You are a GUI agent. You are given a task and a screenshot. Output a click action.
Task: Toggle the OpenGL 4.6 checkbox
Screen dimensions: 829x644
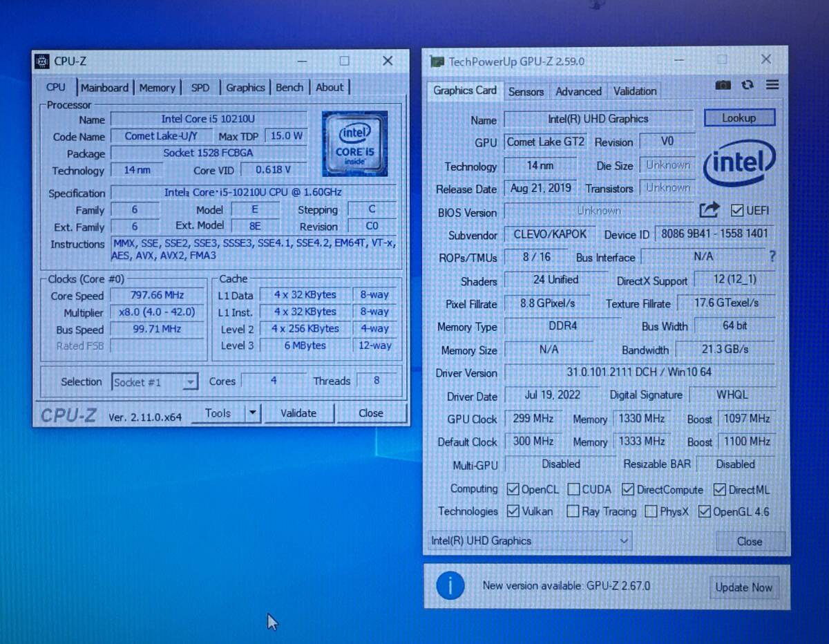704,511
